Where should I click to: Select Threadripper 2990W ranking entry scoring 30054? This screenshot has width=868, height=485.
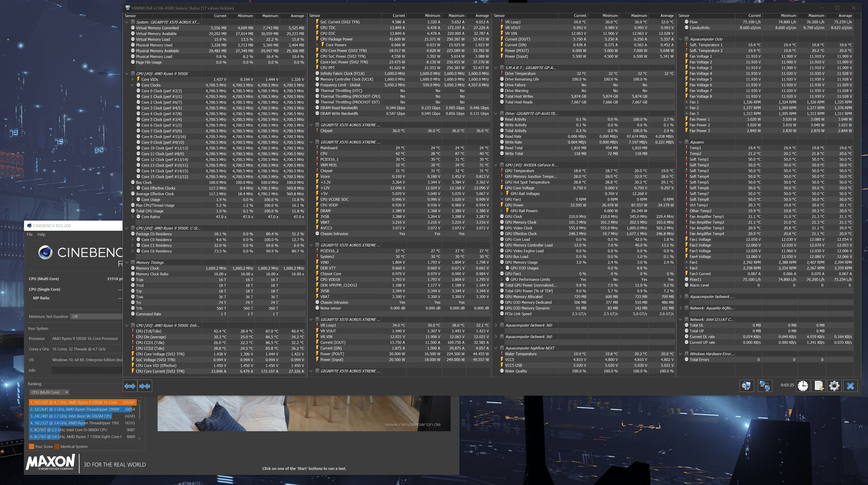click(x=82, y=410)
